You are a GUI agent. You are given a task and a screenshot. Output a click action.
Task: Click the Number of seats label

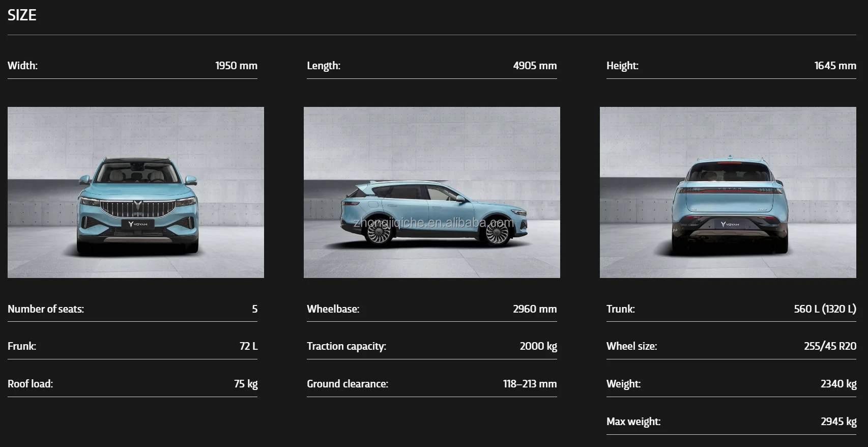pyautogui.click(x=46, y=309)
